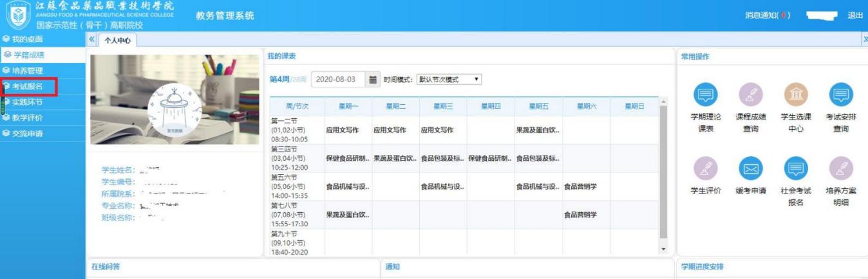The image size is (868, 279).
Task: Expand the 培养管理 sidebar menu
Action: 27,70
